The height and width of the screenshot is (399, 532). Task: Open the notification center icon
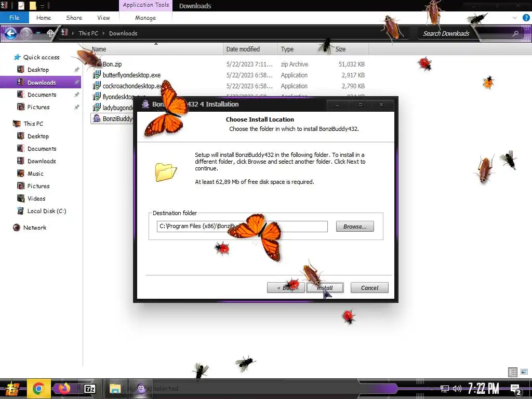tap(516, 390)
